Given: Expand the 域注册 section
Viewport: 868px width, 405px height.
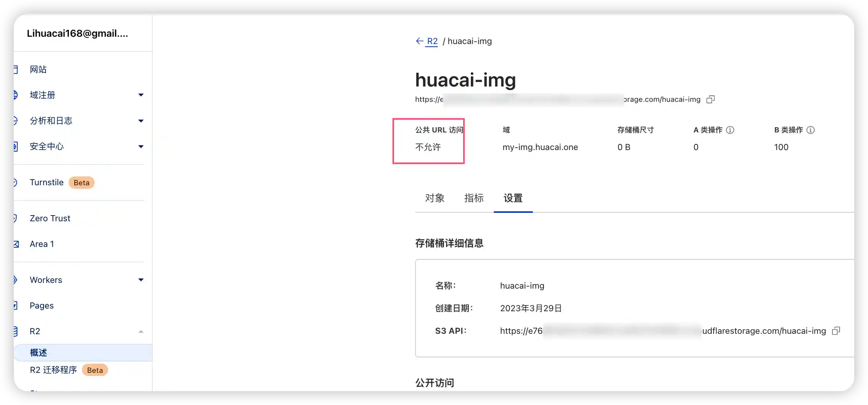Looking at the screenshot, I should tap(141, 95).
